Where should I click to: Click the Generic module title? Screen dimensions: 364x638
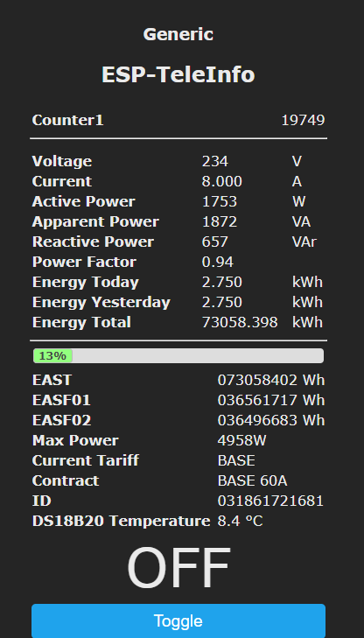click(x=178, y=34)
